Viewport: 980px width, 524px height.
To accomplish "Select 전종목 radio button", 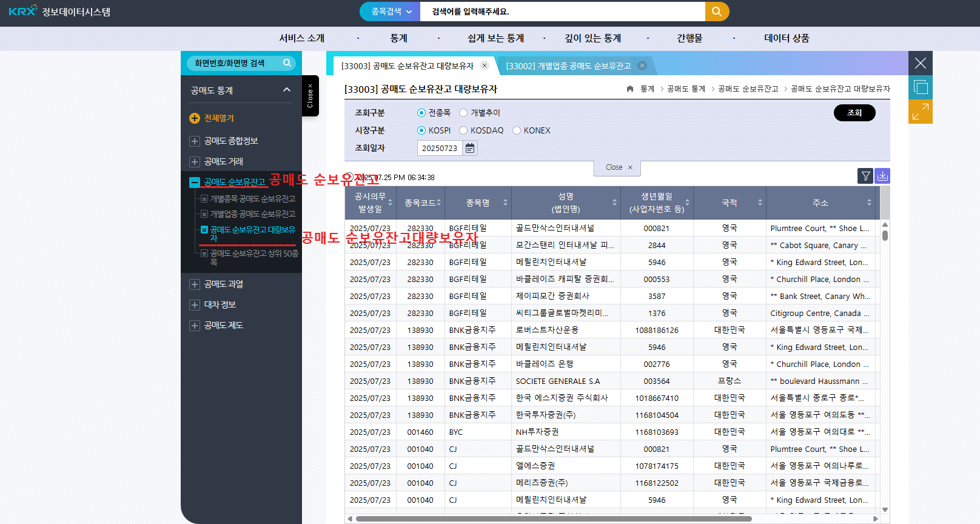I will point(421,113).
